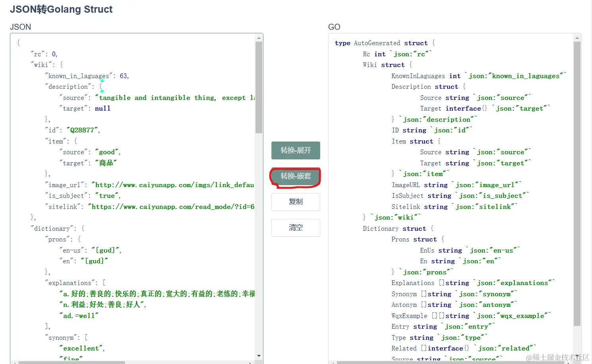Click the "source": "good" line
This screenshot has height=364, width=592.
pyautogui.click(x=90, y=152)
